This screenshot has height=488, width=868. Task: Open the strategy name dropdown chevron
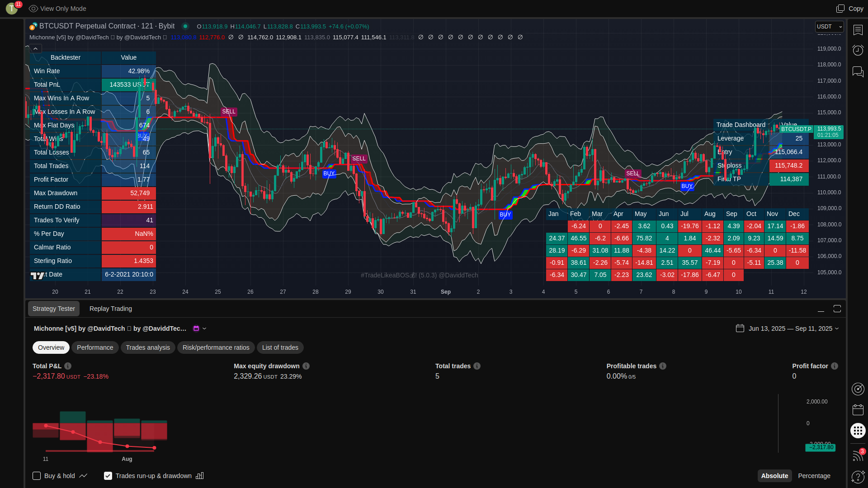click(204, 328)
